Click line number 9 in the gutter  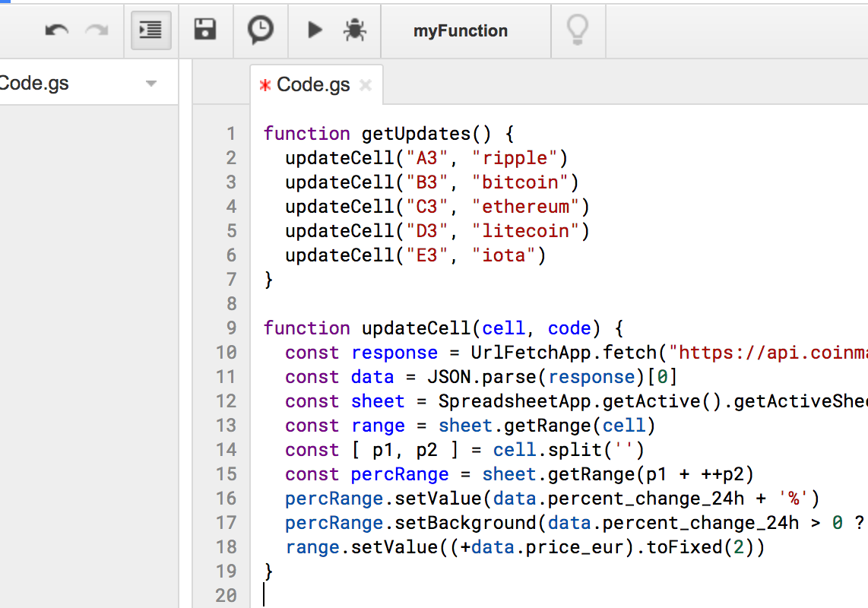(x=231, y=328)
